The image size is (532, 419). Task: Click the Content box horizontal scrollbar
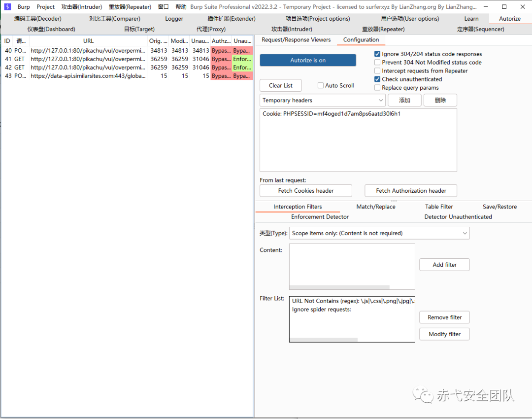tap(339, 287)
